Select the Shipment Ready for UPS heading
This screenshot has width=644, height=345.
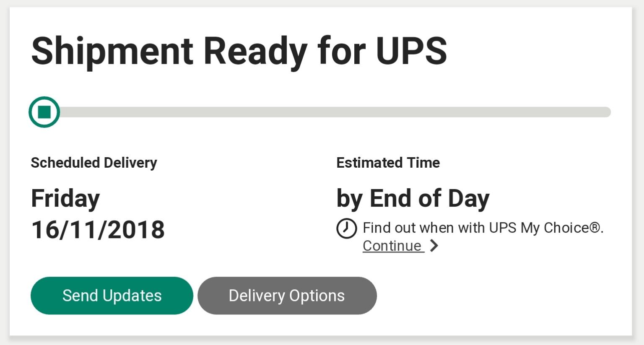point(239,52)
